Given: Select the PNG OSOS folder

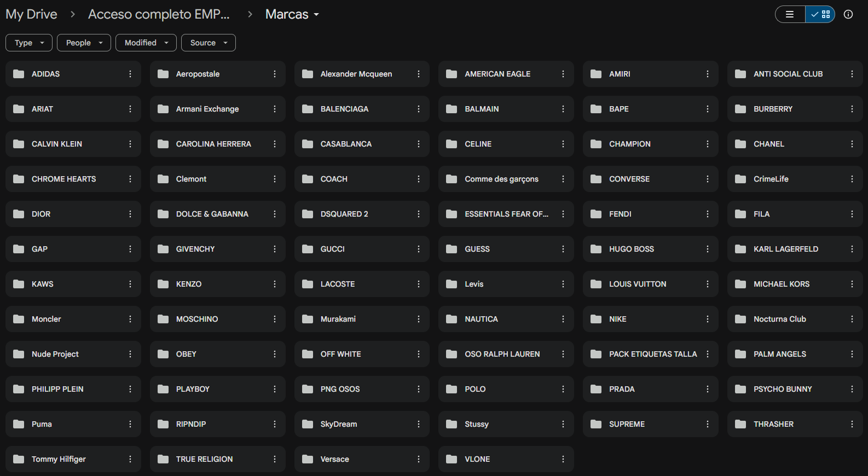Looking at the screenshot, I should click(x=362, y=389).
